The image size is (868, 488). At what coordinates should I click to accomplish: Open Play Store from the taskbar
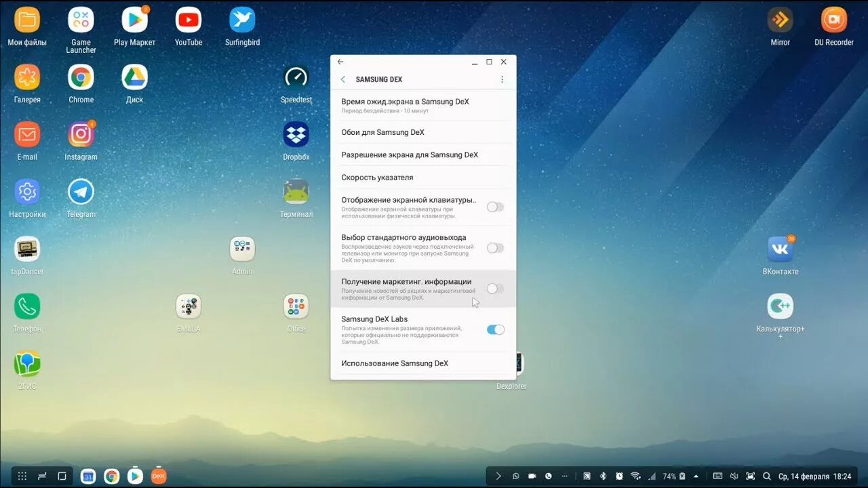[135, 476]
